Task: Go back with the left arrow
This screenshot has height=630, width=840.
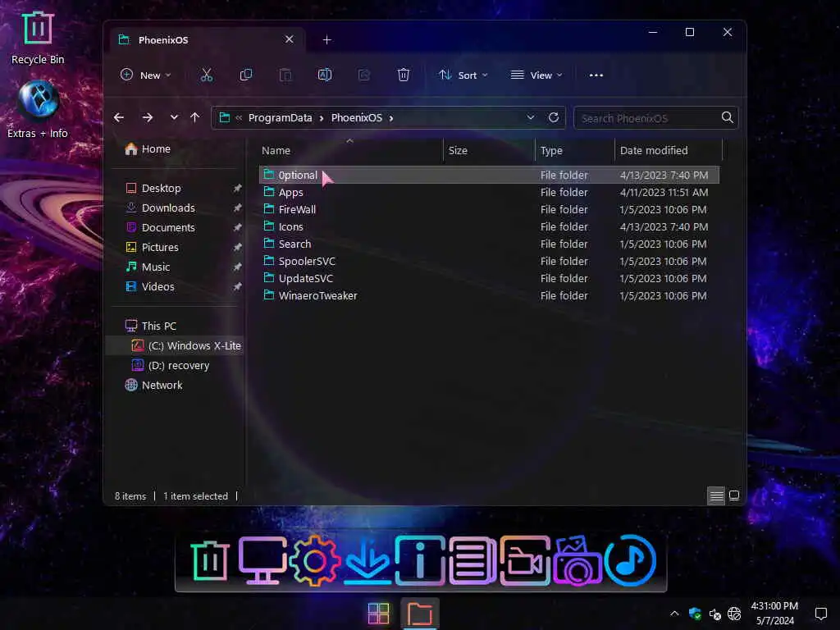Action: point(119,117)
